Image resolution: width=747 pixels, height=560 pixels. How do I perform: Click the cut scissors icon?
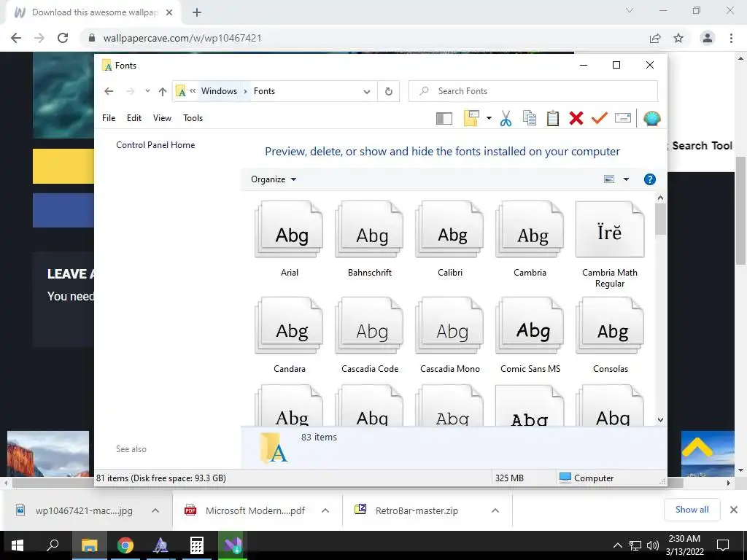coord(506,118)
